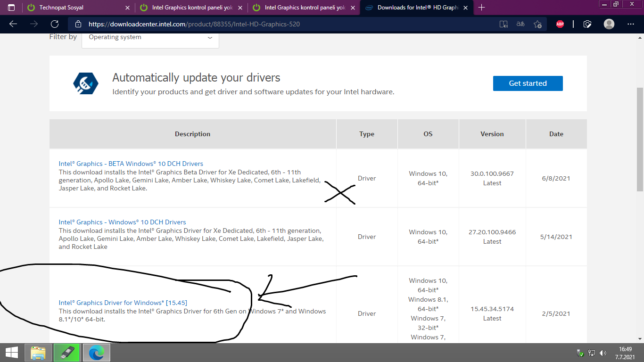Select version 30.0.100.9667 cell
The width and height of the screenshot is (644, 362).
492,178
